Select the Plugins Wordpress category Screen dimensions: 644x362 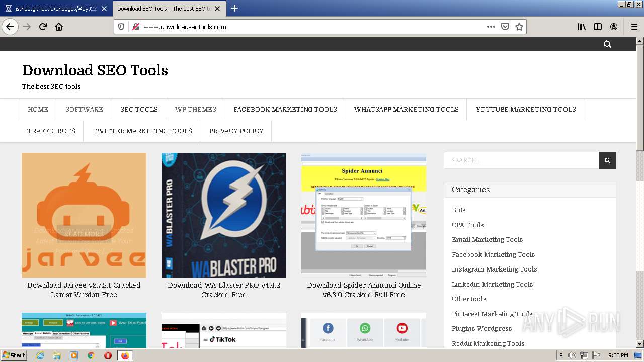click(481, 328)
